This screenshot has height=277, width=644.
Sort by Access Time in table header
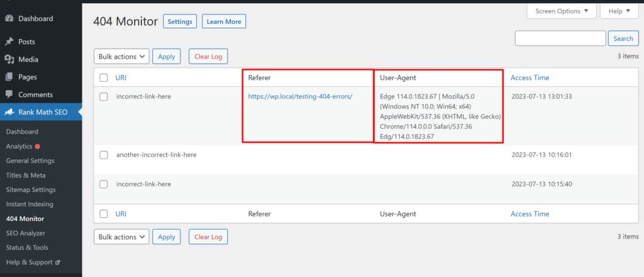(x=530, y=77)
